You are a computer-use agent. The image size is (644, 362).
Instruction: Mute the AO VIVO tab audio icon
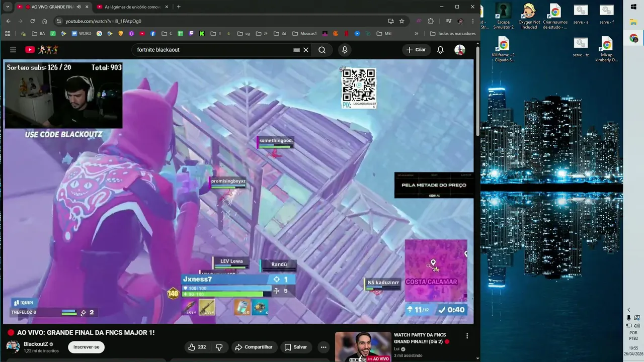tap(78, 7)
